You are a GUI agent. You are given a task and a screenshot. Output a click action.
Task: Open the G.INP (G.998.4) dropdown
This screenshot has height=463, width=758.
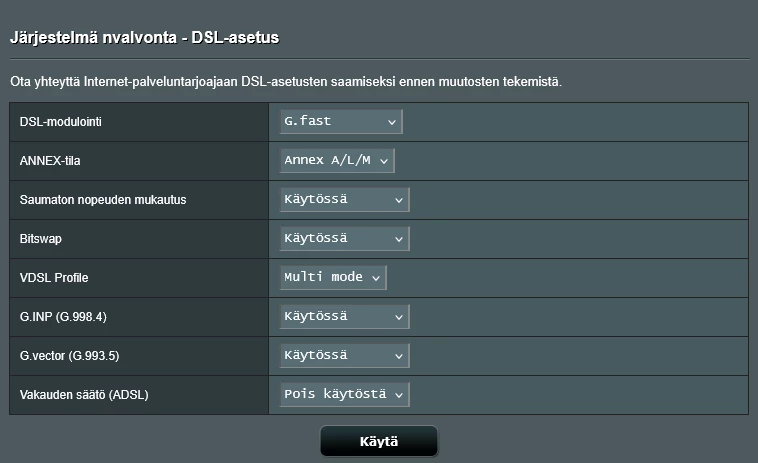point(344,316)
